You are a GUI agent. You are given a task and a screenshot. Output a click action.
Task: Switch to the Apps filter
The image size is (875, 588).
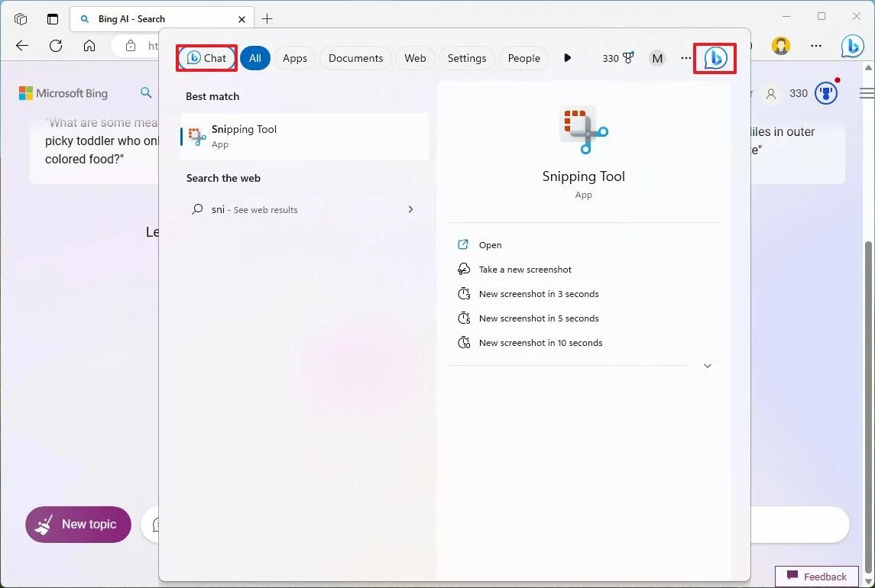(x=295, y=58)
